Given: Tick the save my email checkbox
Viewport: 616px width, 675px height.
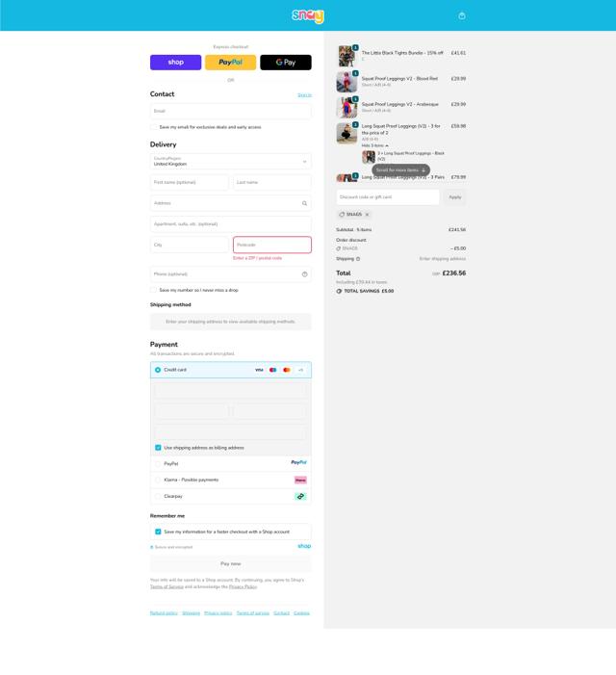Looking at the screenshot, I should point(154,127).
